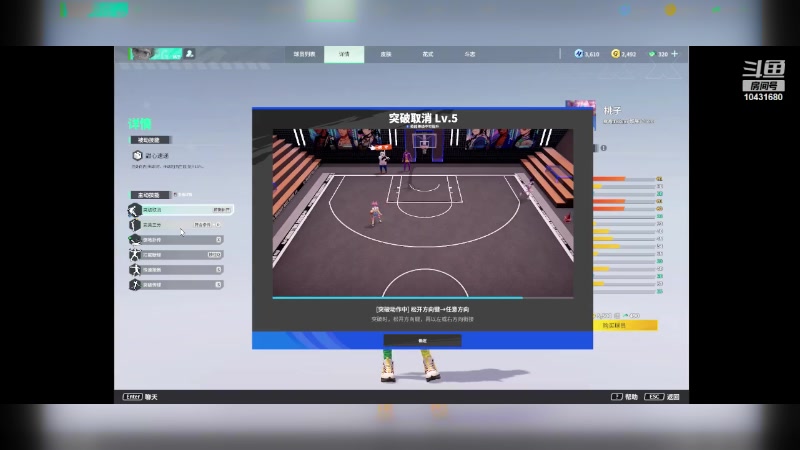Click the dribbling player icon of first skill
The image size is (800, 450).
point(134,210)
